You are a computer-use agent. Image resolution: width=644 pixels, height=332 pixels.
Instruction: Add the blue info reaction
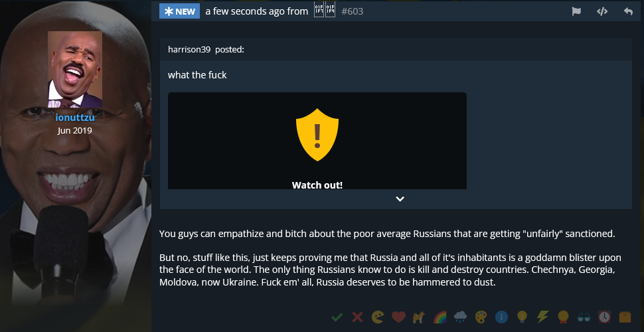point(501,317)
